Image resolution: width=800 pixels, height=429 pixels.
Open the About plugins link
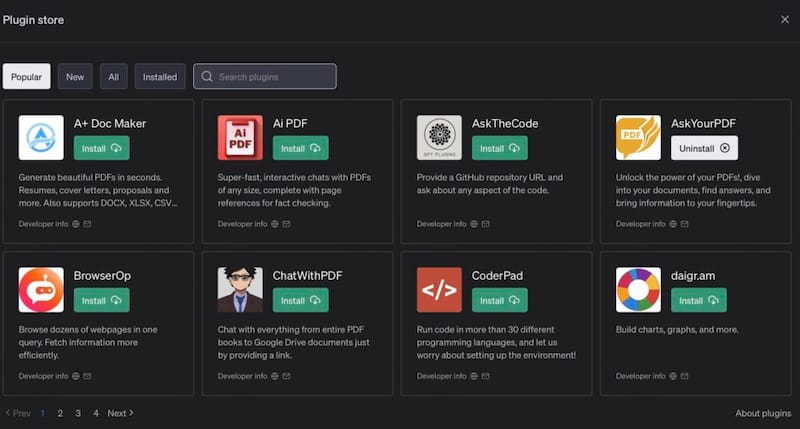[763, 413]
